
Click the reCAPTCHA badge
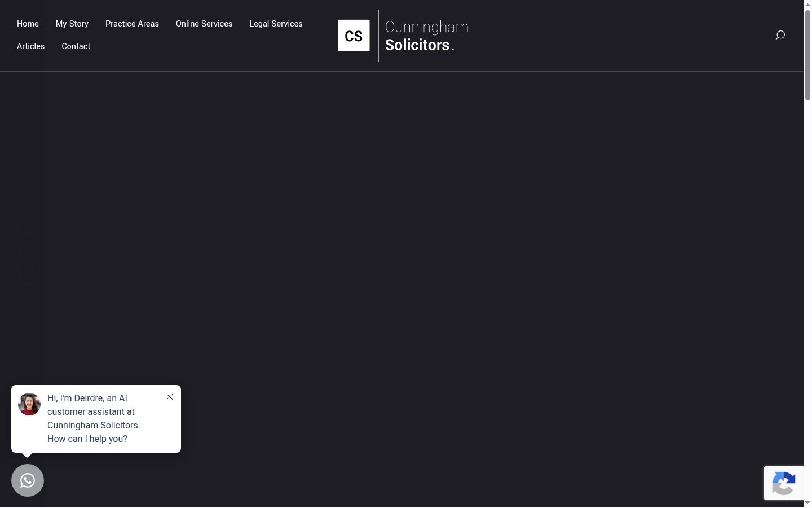point(784,483)
